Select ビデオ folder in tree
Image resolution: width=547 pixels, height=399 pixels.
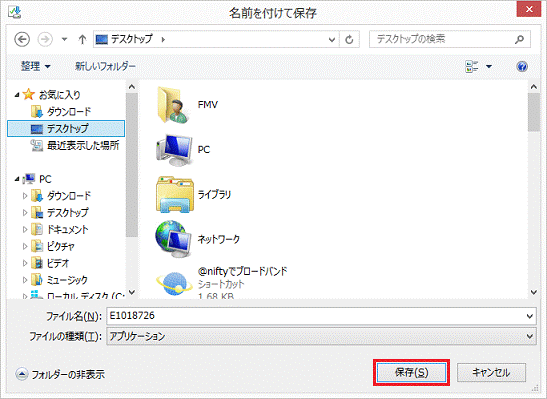pos(58,263)
